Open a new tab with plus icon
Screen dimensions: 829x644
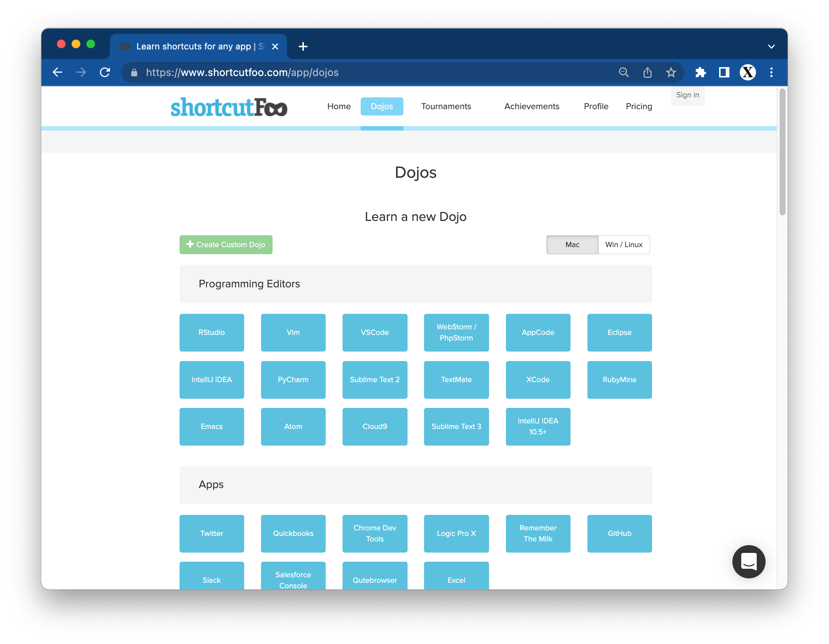point(303,47)
